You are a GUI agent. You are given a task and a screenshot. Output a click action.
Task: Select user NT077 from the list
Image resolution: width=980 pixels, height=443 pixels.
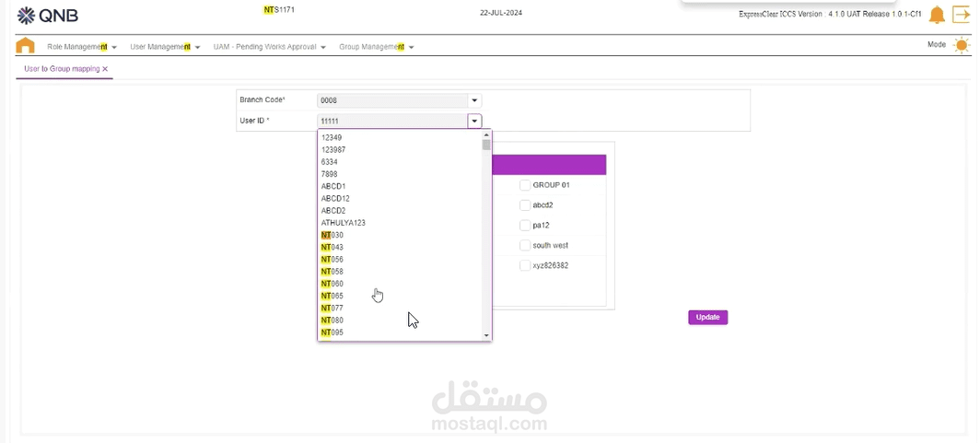click(400, 308)
